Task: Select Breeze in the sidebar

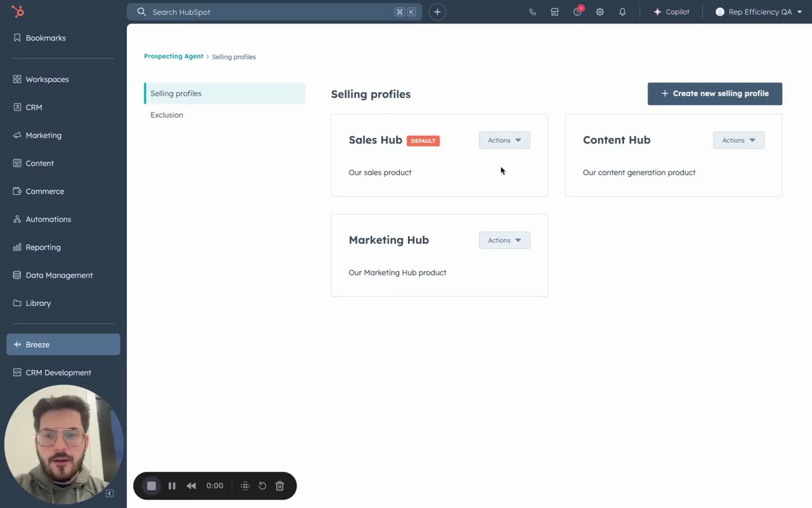Action: [63, 344]
